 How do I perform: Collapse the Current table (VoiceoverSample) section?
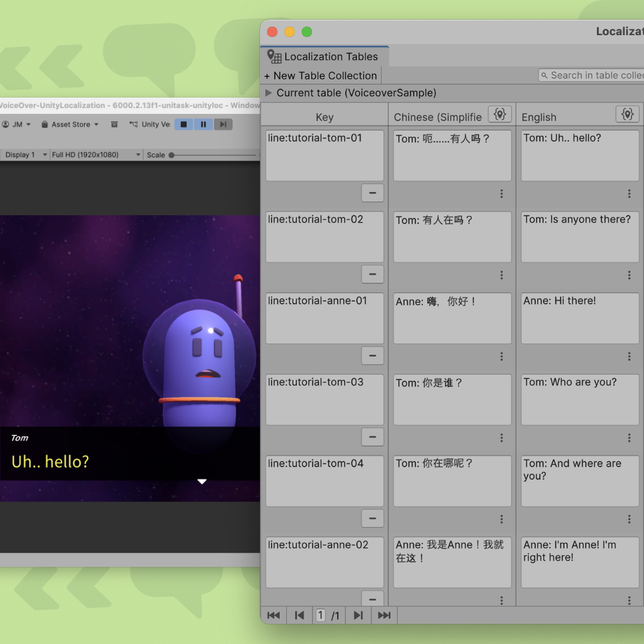pyautogui.click(x=268, y=93)
